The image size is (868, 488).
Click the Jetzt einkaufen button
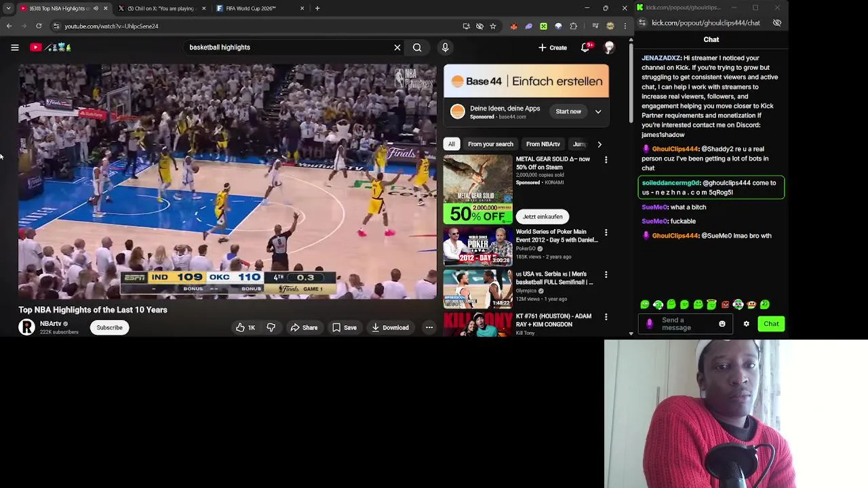(542, 216)
